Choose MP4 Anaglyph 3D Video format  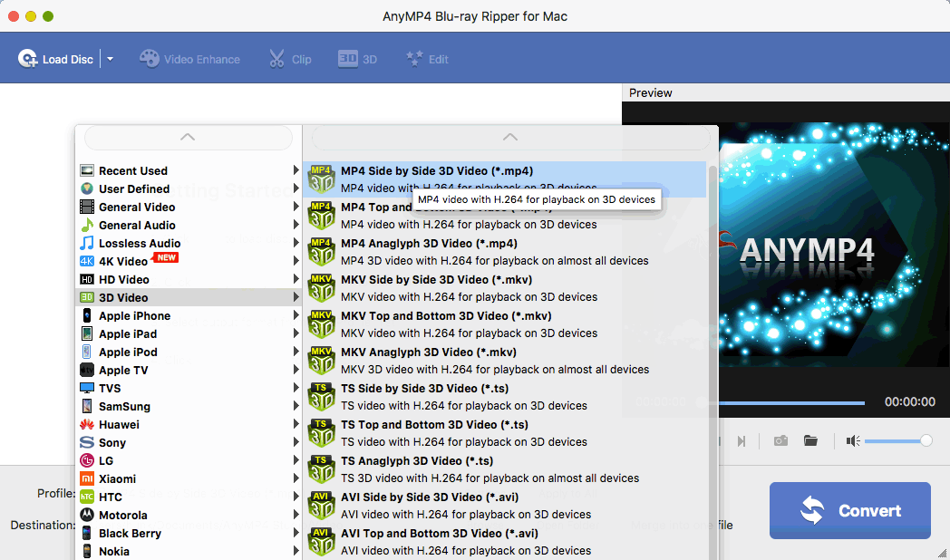click(505, 252)
